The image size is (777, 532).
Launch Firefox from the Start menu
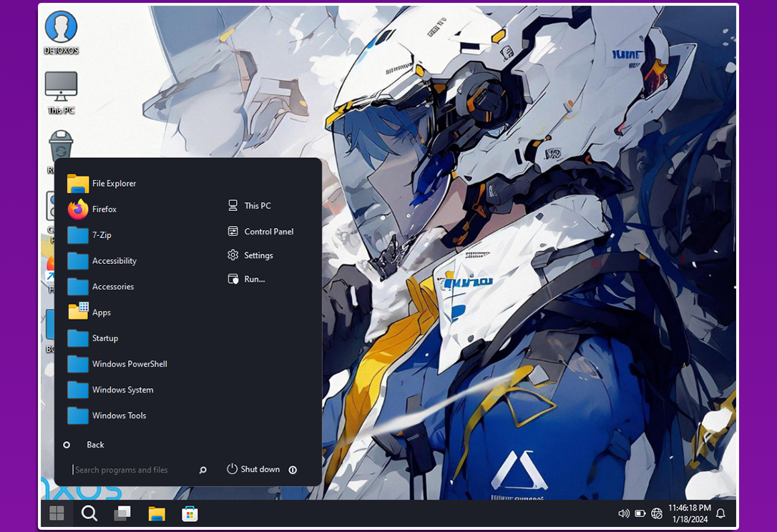click(x=104, y=210)
